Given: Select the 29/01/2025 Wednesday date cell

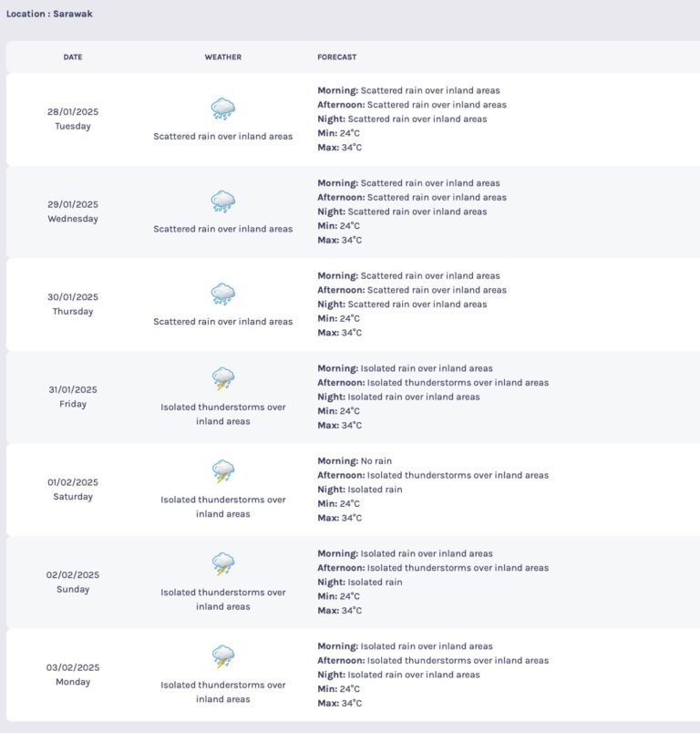Looking at the screenshot, I should tap(73, 212).
